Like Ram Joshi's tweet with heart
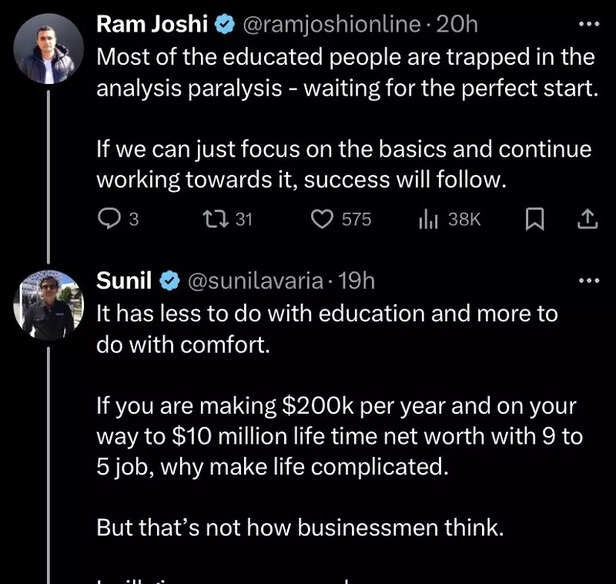Image resolution: width=616 pixels, height=584 pixels. click(322, 218)
